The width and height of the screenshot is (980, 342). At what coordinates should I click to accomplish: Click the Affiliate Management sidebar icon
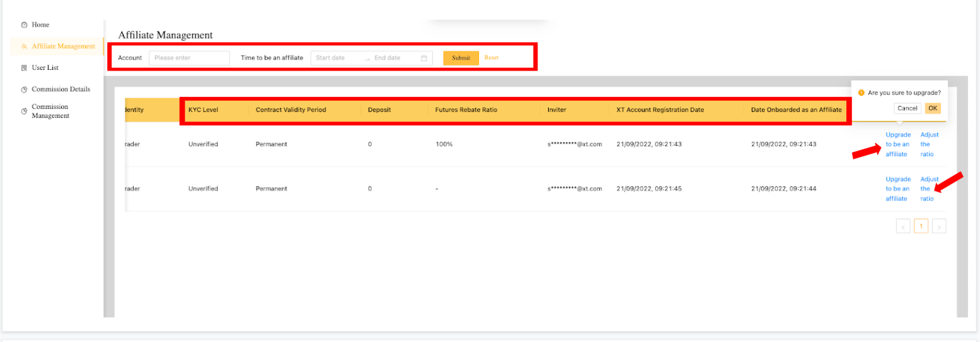point(24,46)
